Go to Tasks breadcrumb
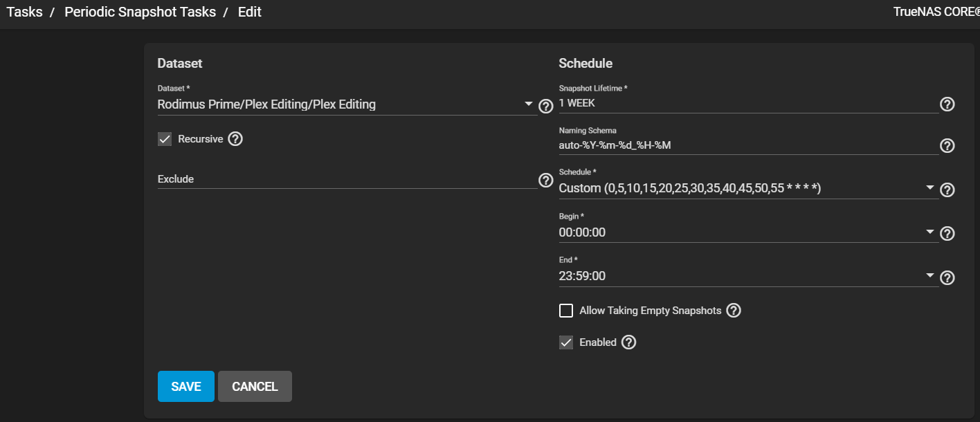Image resolution: width=980 pixels, height=422 pixels. tap(24, 12)
